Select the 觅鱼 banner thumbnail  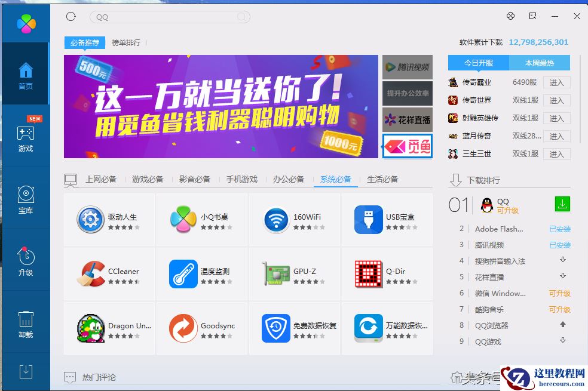coord(408,146)
